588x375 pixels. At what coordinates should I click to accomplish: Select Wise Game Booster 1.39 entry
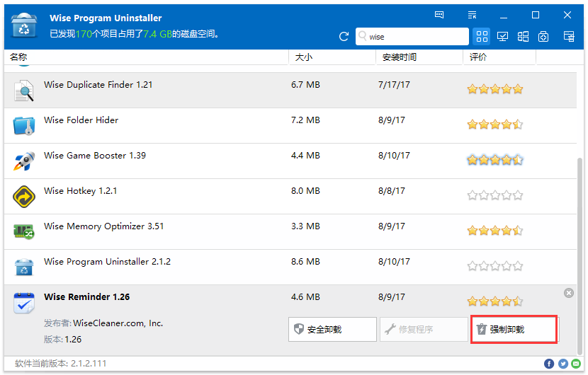click(95, 156)
